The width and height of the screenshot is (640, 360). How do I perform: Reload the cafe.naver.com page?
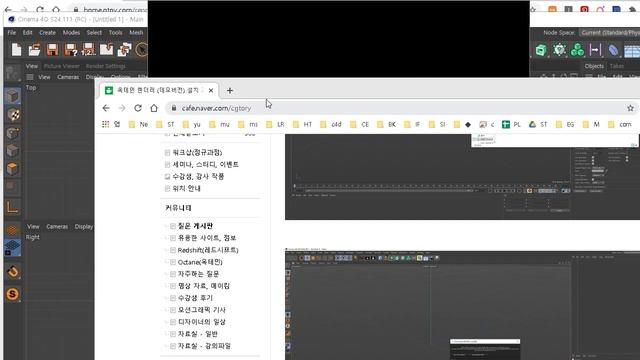click(x=138, y=108)
